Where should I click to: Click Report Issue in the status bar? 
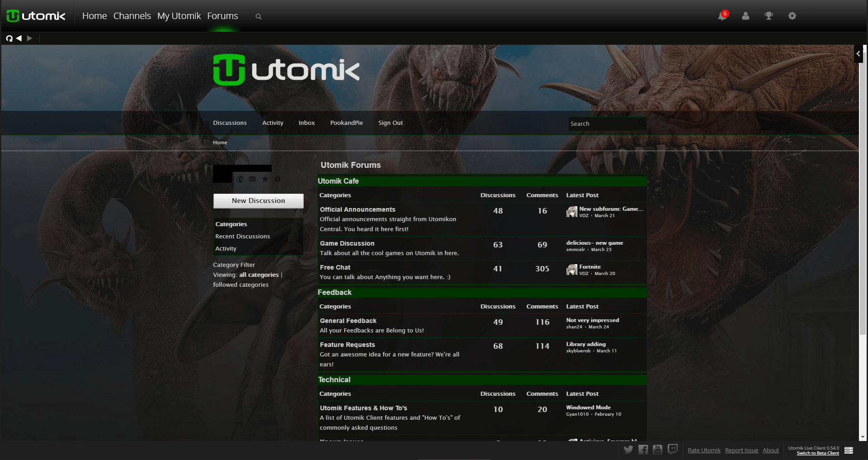point(741,451)
